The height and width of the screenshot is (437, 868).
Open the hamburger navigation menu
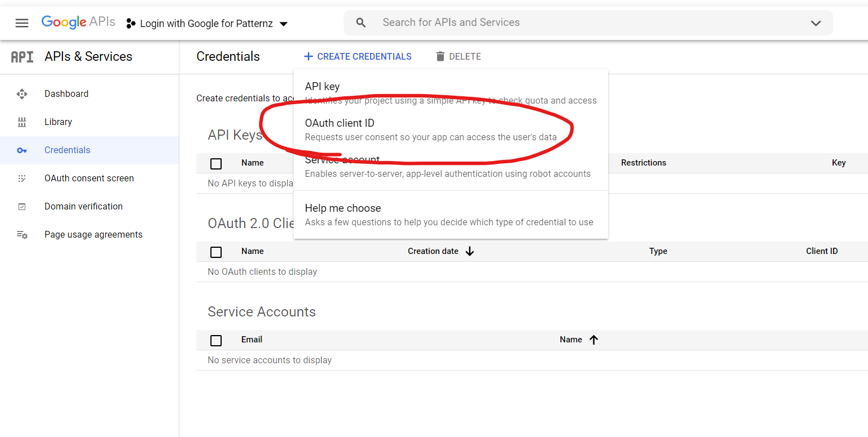tap(21, 23)
